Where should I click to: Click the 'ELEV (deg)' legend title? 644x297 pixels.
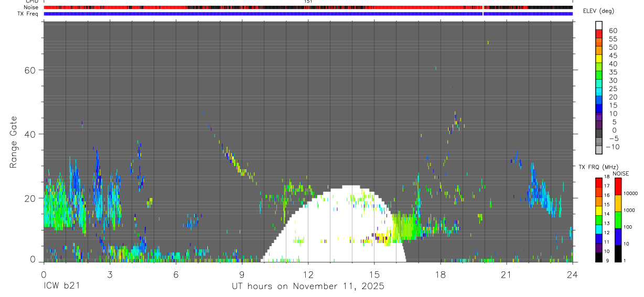click(599, 12)
